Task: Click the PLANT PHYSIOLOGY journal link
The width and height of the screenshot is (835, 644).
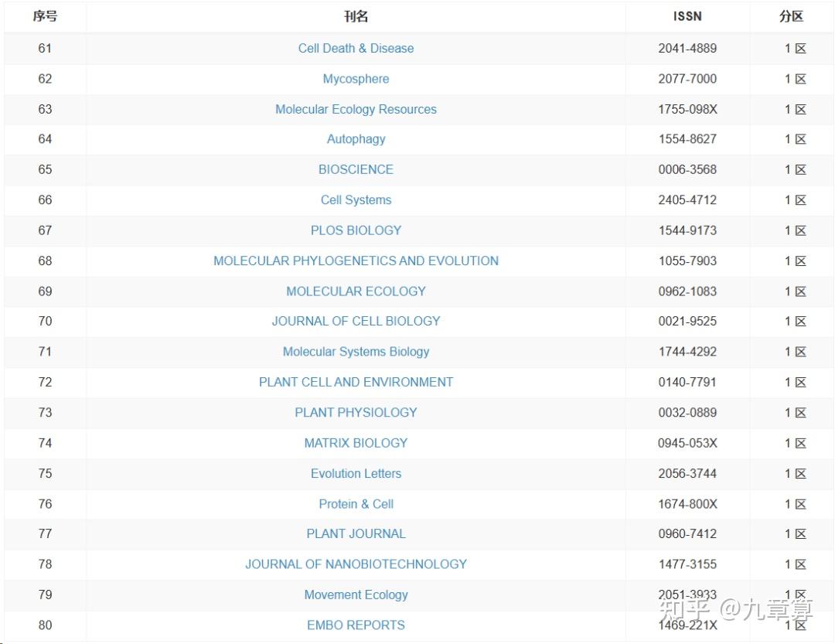Action: (x=356, y=412)
